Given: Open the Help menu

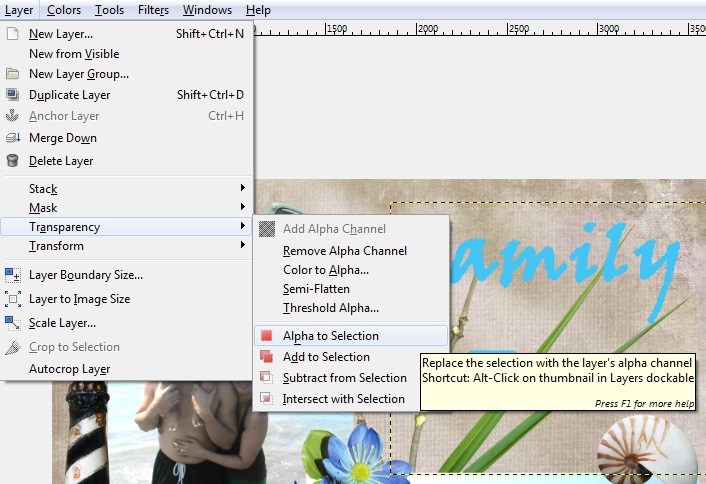Looking at the screenshot, I should click(x=258, y=10).
